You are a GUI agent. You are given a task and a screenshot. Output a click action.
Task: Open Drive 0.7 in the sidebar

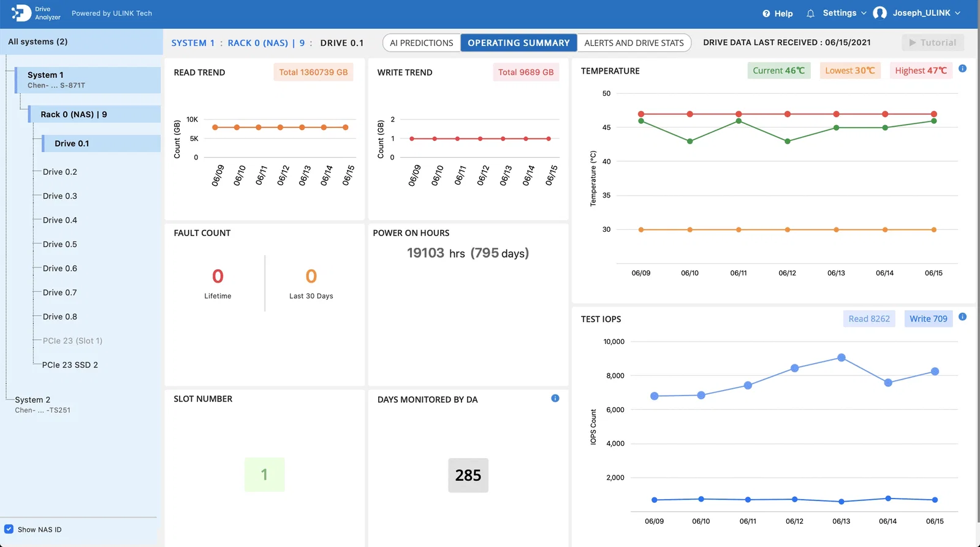(60, 293)
